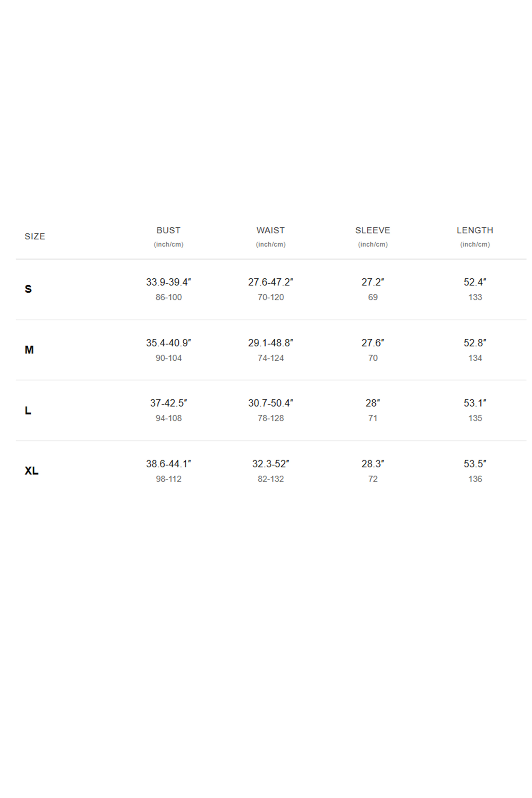Select the XL length value 53.5″
The width and height of the screenshot is (532, 798).
475,464
